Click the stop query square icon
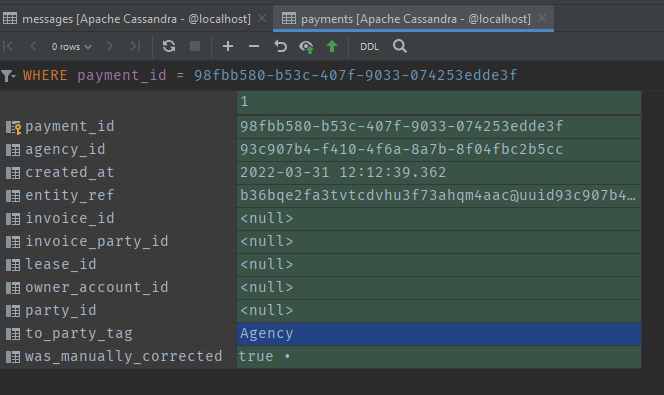This screenshot has width=664, height=395. [x=195, y=46]
